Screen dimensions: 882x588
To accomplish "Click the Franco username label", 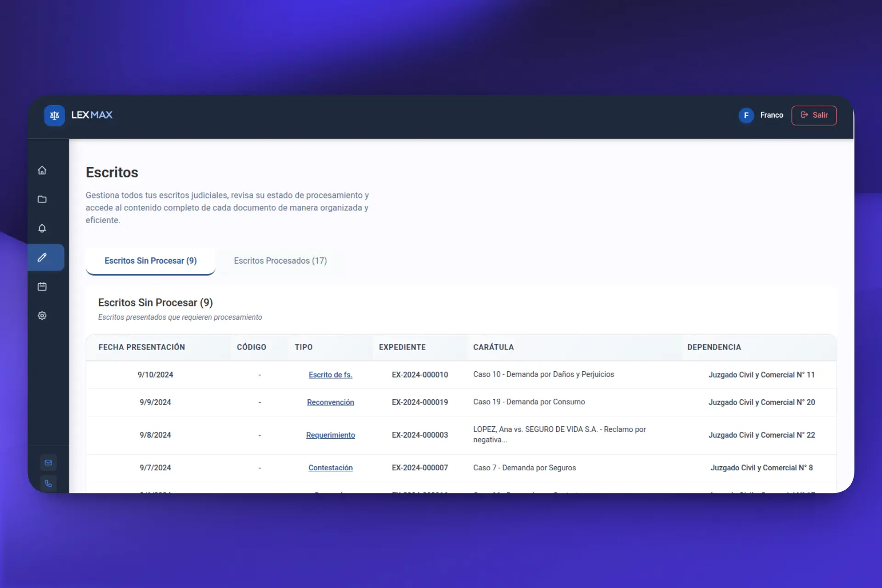I will click(x=771, y=115).
